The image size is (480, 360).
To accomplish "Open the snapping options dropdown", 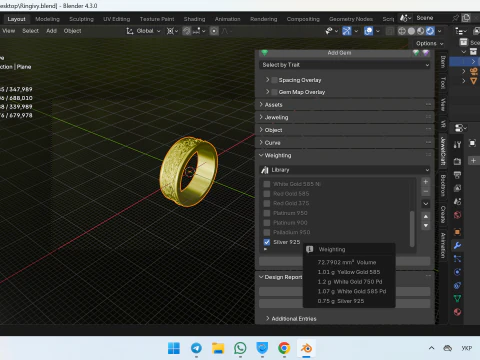I will click(x=199, y=31).
